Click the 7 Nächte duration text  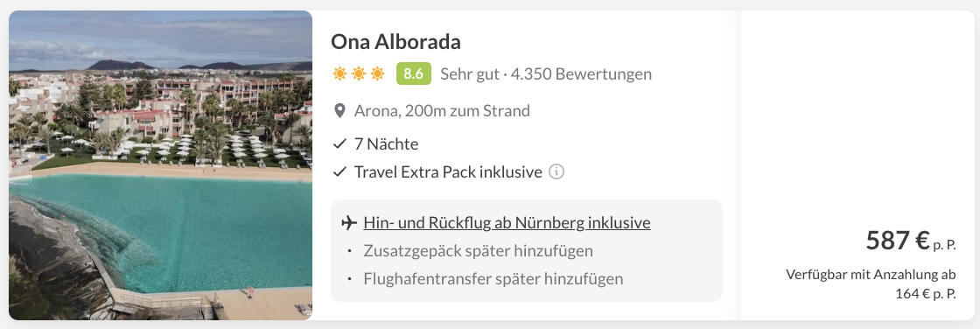pos(386,143)
